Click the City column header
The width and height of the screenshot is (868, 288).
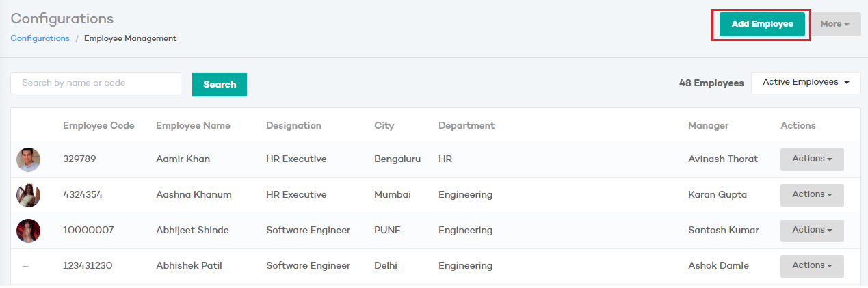384,125
